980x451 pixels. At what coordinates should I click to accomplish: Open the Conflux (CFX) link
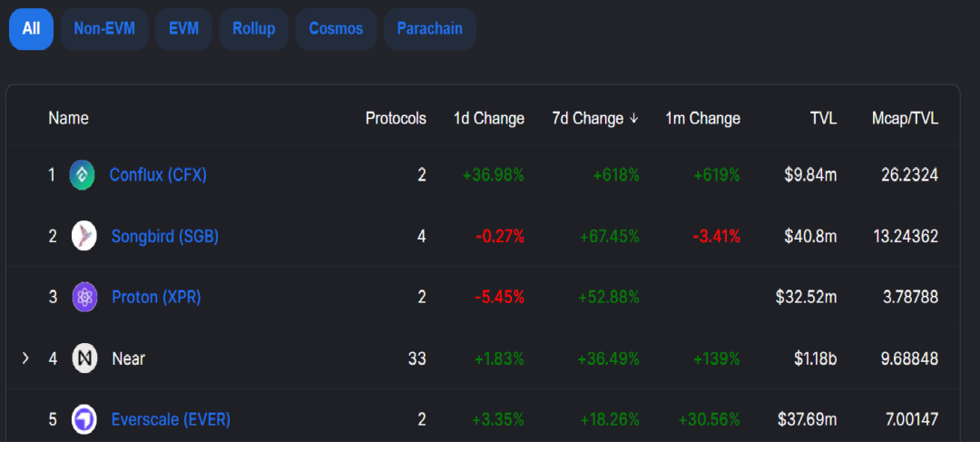point(158,175)
